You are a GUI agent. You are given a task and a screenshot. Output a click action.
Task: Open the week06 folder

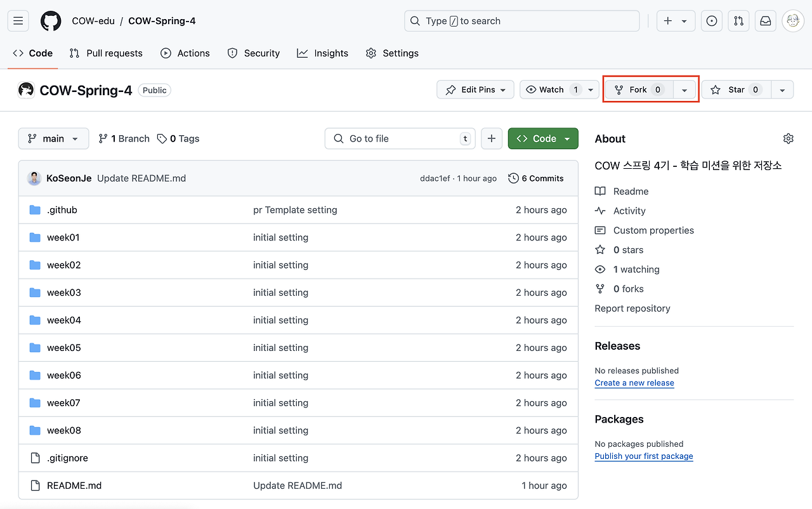64,375
